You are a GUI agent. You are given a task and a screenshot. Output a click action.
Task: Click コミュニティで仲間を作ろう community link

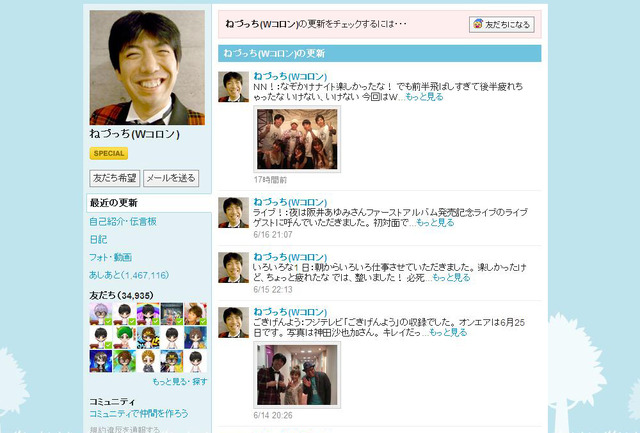click(x=137, y=413)
